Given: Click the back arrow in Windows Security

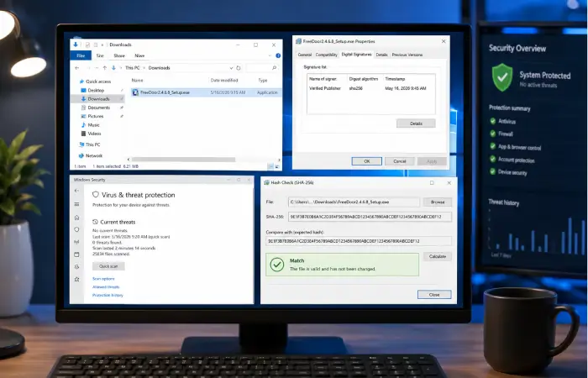Looking at the screenshot, I should (x=77, y=191).
